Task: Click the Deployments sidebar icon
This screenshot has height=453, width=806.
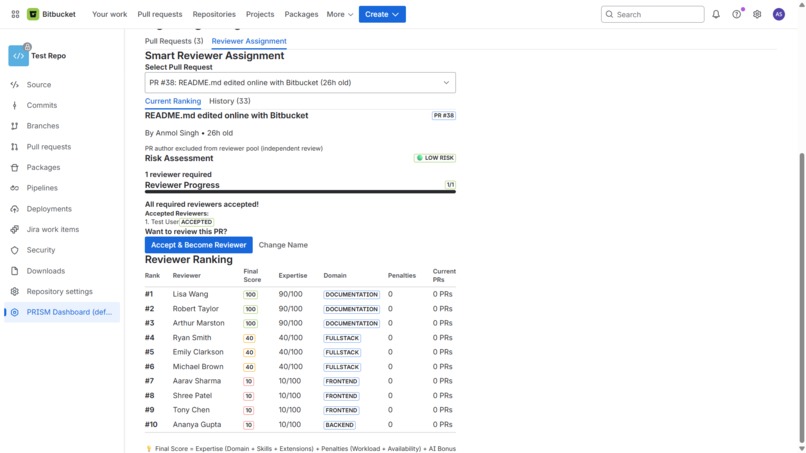Action: 14,209
